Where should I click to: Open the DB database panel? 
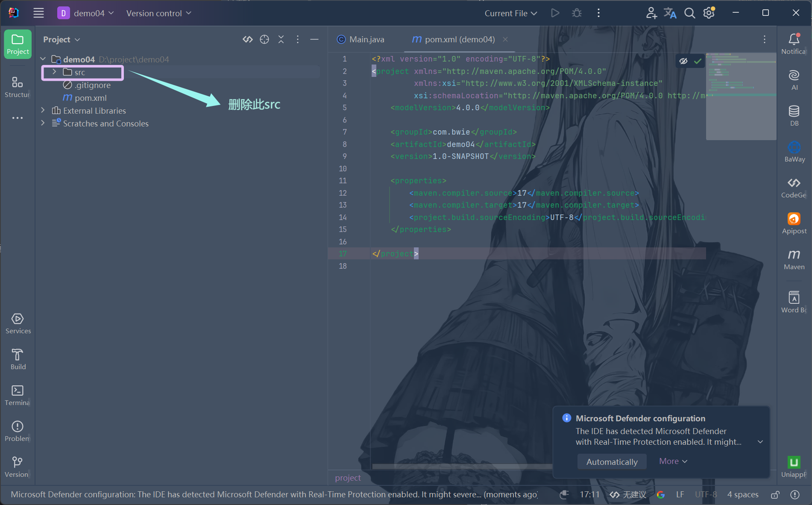(794, 116)
